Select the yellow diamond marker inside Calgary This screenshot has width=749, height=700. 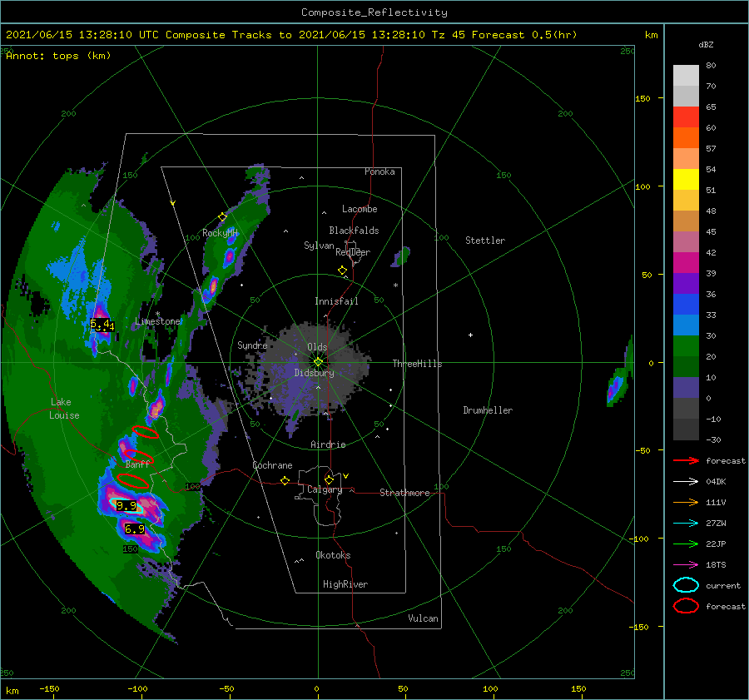coord(329,479)
